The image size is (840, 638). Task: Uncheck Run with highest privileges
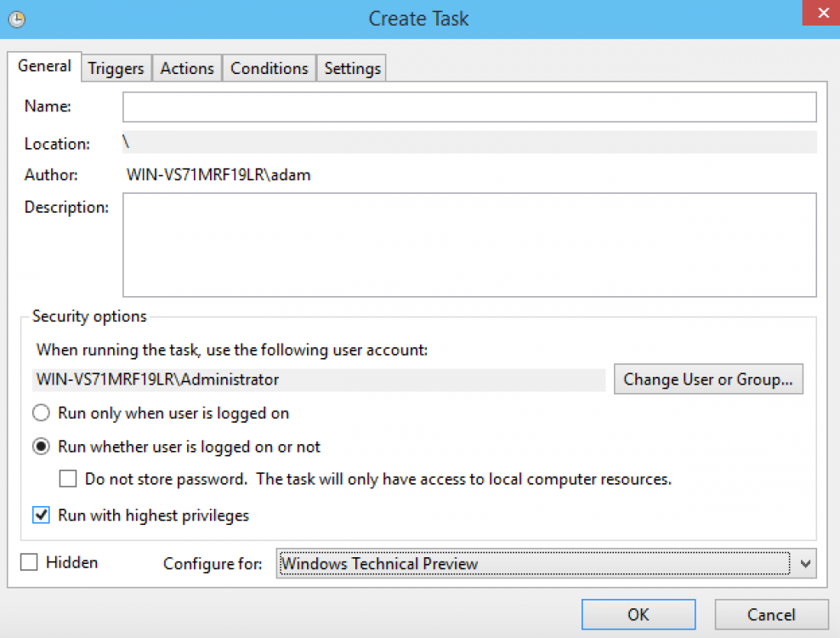41,516
